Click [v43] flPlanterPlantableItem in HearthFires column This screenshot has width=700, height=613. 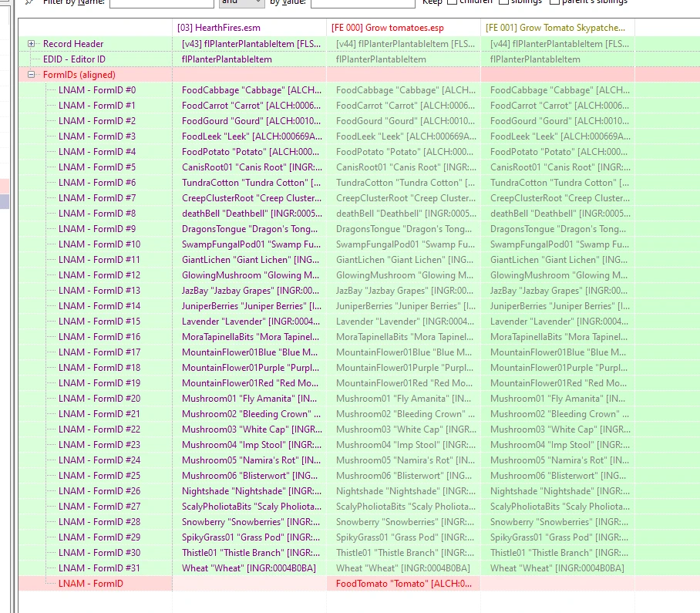(251, 44)
